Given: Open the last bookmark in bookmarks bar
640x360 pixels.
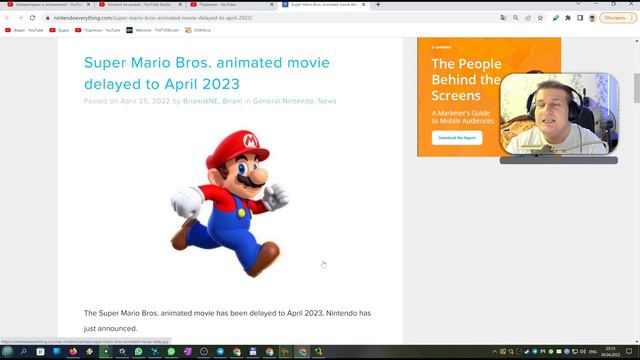Looking at the screenshot, I should pyautogui.click(x=198, y=30).
